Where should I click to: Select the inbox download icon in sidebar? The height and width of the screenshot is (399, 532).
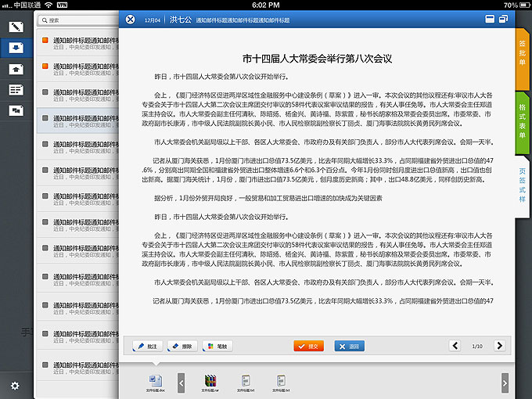[16, 48]
